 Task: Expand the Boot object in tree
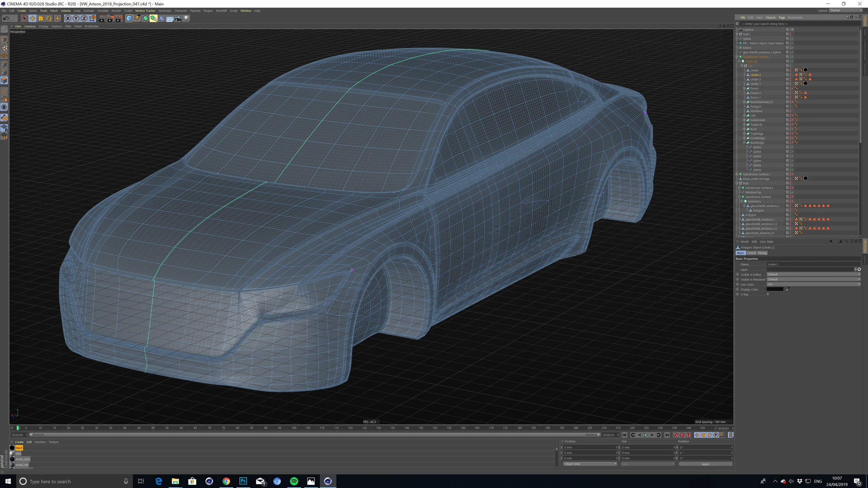(x=744, y=129)
